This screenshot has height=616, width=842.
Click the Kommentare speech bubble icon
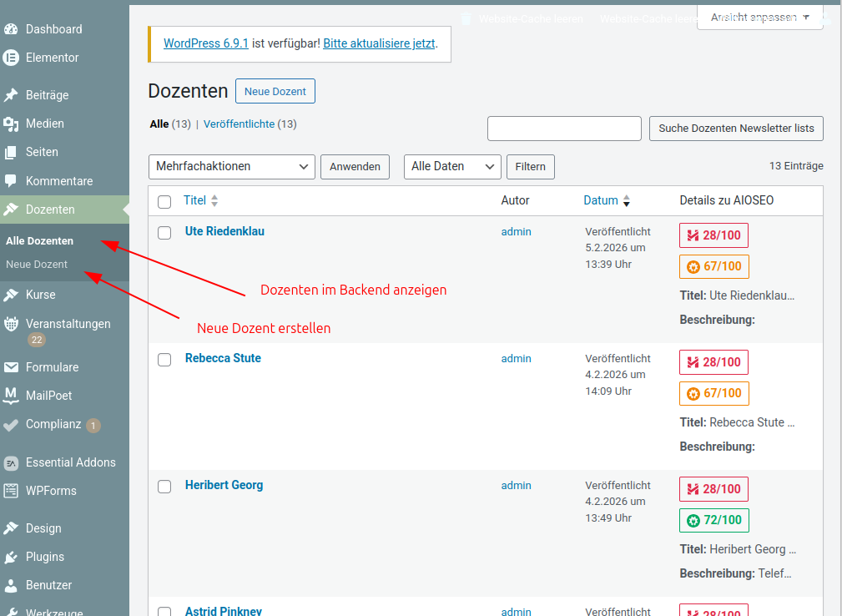(11, 181)
